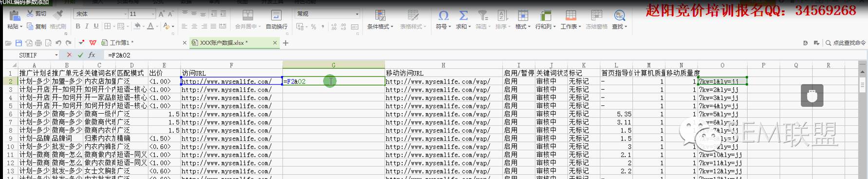
Task: Click the fx insert function icon
Action: point(92,55)
